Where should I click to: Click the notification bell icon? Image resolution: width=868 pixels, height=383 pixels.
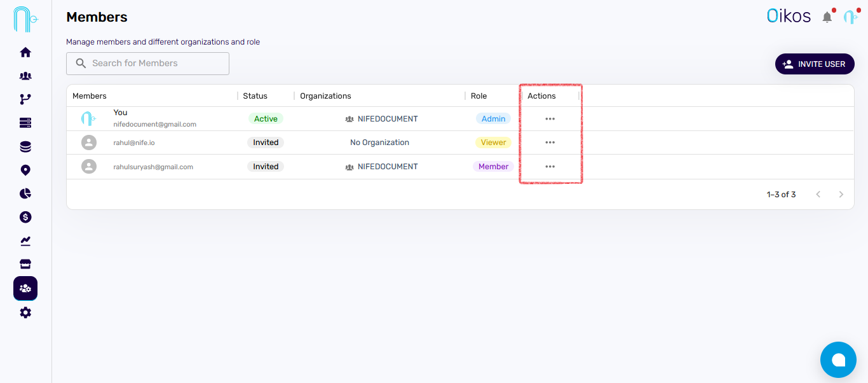click(x=827, y=17)
